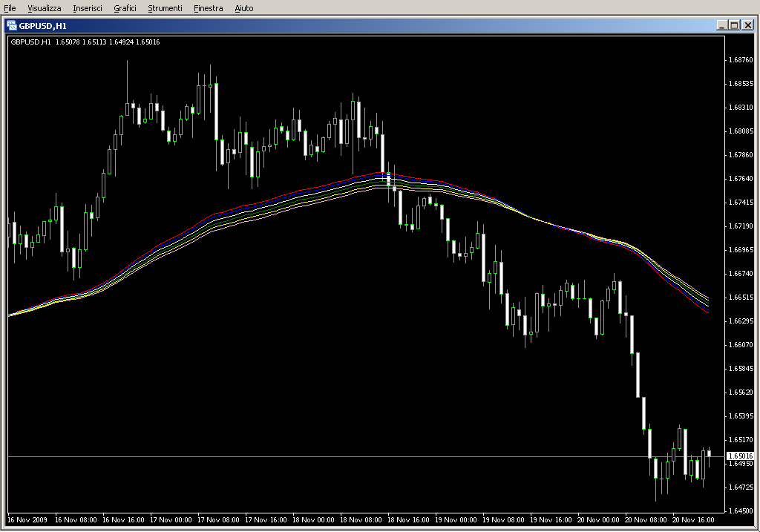760x532 pixels.
Task: Click the 17 Nov 00:00 time label
Action: pos(171,520)
